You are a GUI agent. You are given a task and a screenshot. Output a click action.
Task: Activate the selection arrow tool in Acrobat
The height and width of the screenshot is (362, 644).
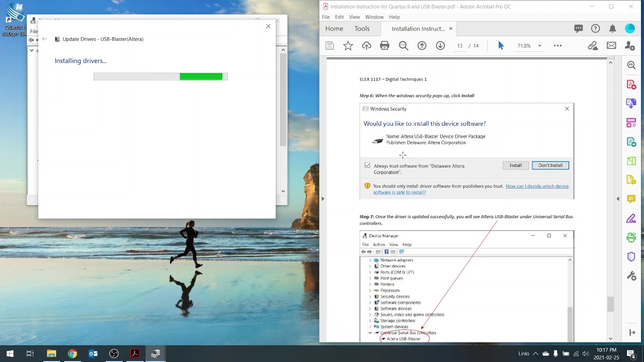[x=501, y=46]
